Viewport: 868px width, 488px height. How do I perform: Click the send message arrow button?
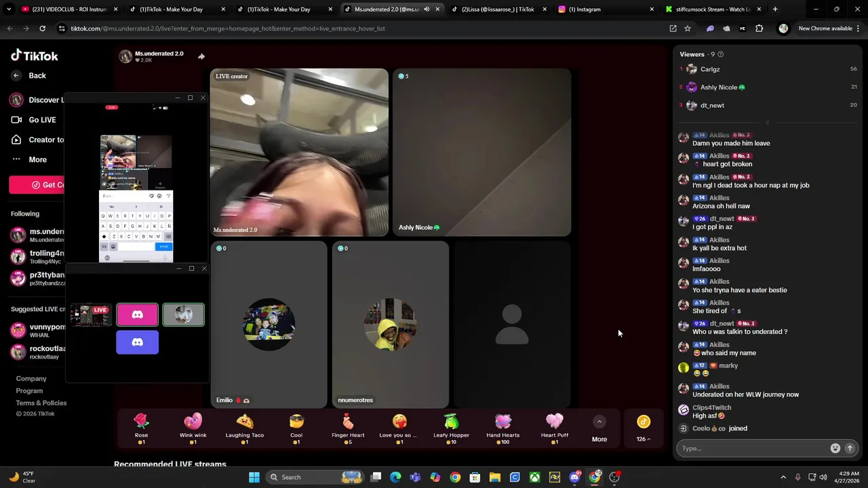click(x=849, y=449)
